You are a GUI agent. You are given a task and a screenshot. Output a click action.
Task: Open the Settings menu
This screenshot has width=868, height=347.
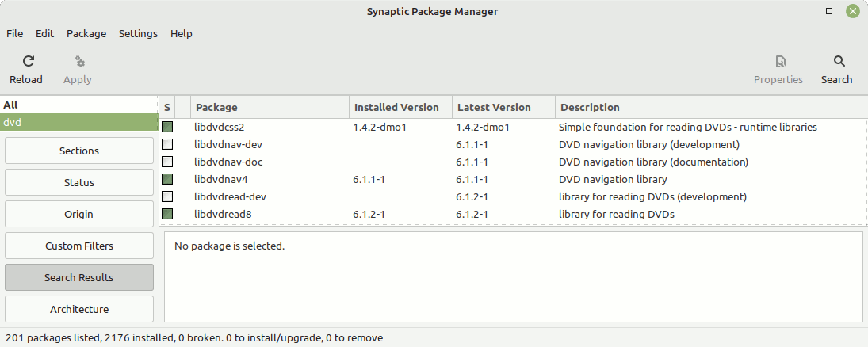139,34
